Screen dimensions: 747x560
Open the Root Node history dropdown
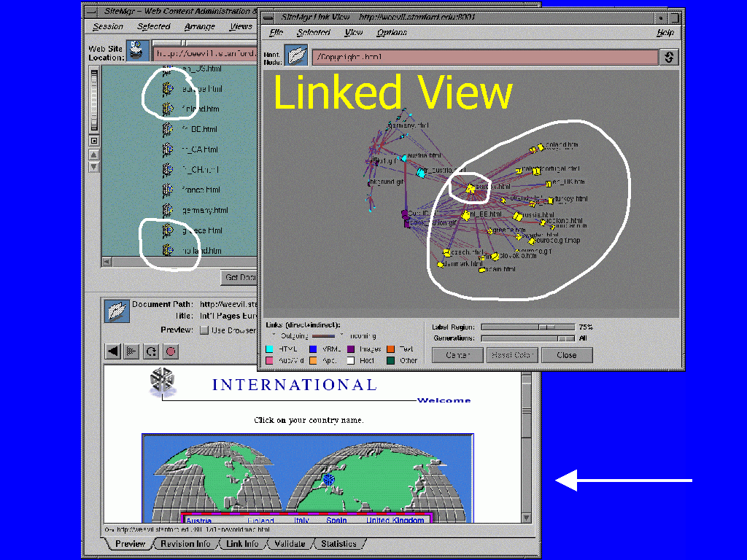click(669, 57)
